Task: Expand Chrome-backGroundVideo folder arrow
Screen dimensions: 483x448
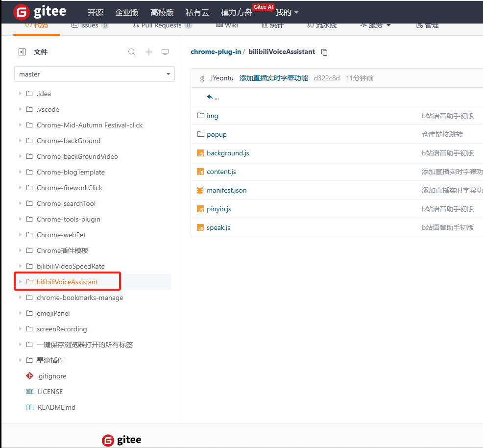Action: (x=21, y=156)
